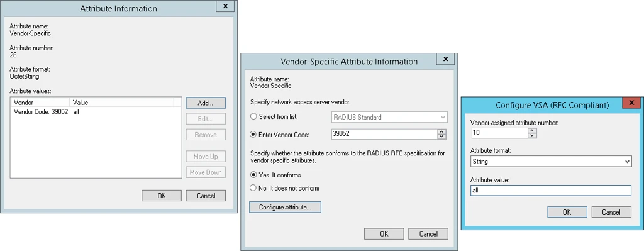Click the Remove button
The width and height of the screenshot is (644, 251).
click(x=206, y=135)
